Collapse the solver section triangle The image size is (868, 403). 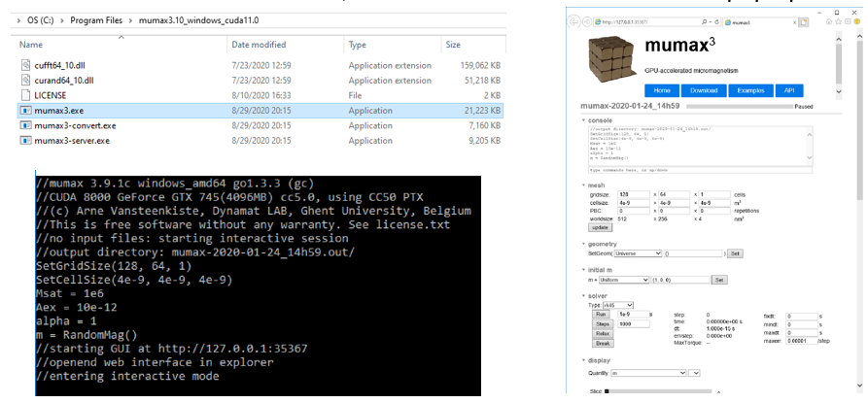[x=582, y=295]
